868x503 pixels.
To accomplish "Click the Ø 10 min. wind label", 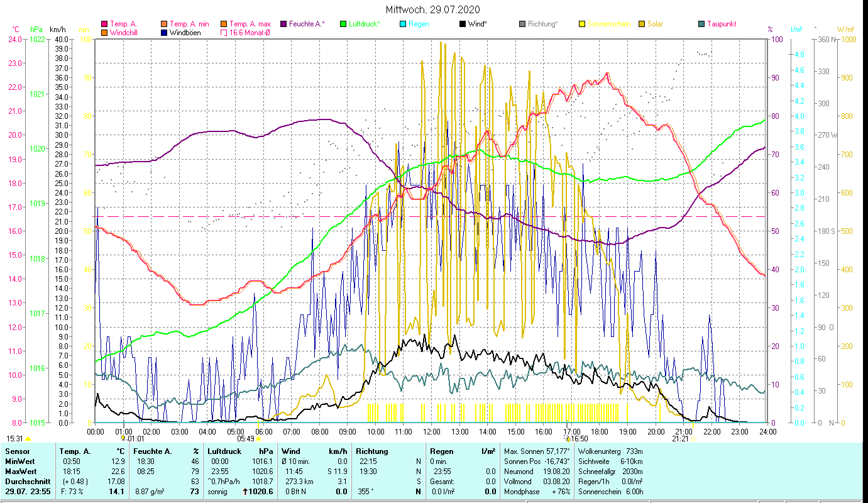I will tap(297, 462).
